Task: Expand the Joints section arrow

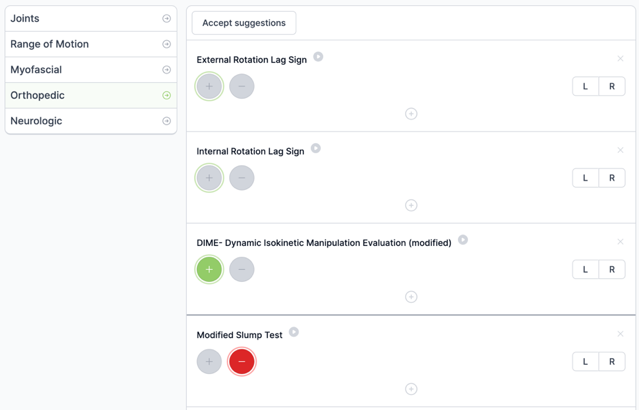Action: coord(167,18)
